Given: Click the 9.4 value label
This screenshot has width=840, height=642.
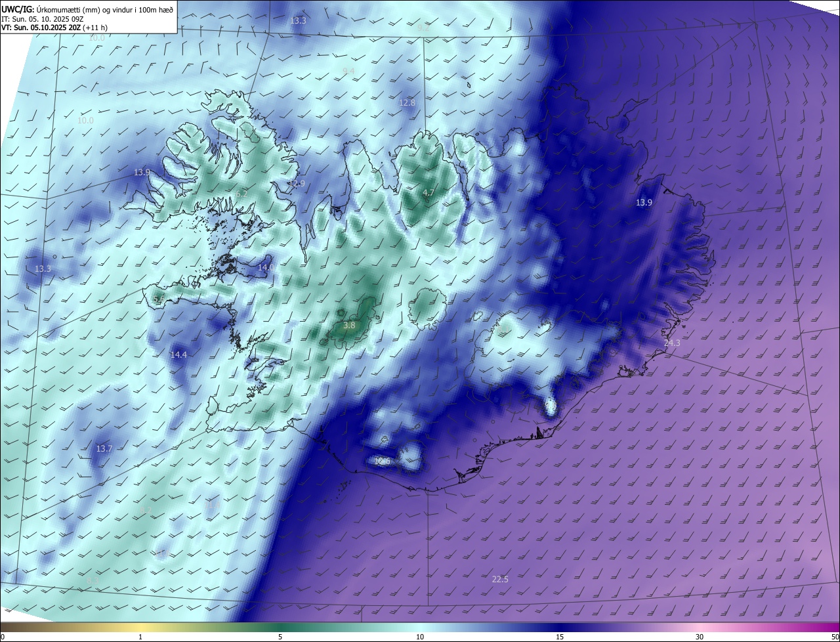Looking at the screenshot, I should click(348, 71).
